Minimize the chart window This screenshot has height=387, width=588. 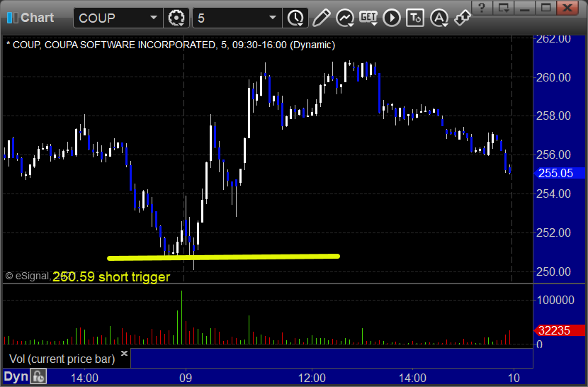[525, 8]
